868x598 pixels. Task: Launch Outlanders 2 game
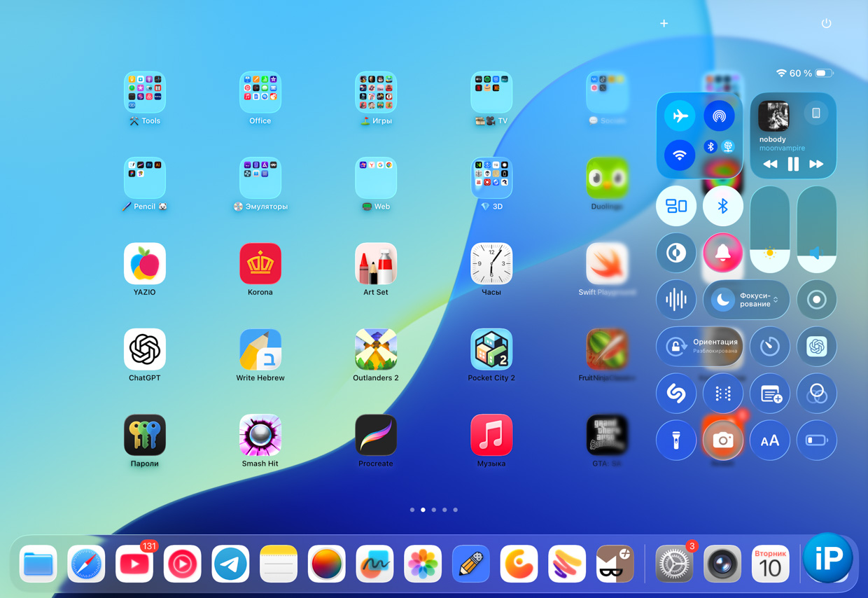point(376,349)
